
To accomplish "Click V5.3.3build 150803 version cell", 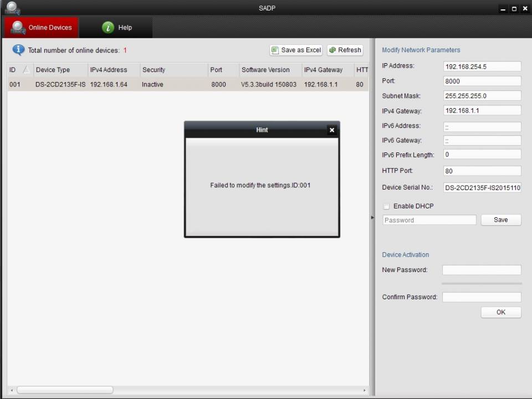I will click(x=269, y=84).
